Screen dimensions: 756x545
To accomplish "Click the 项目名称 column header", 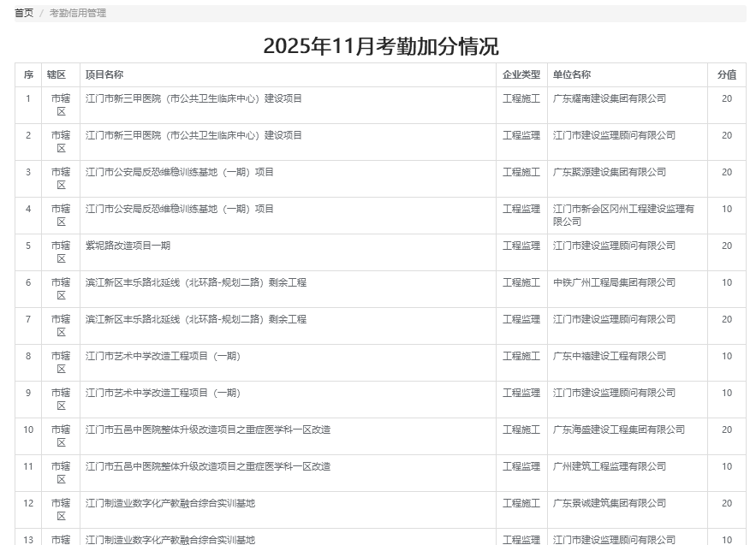I will pyautogui.click(x=104, y=74).
